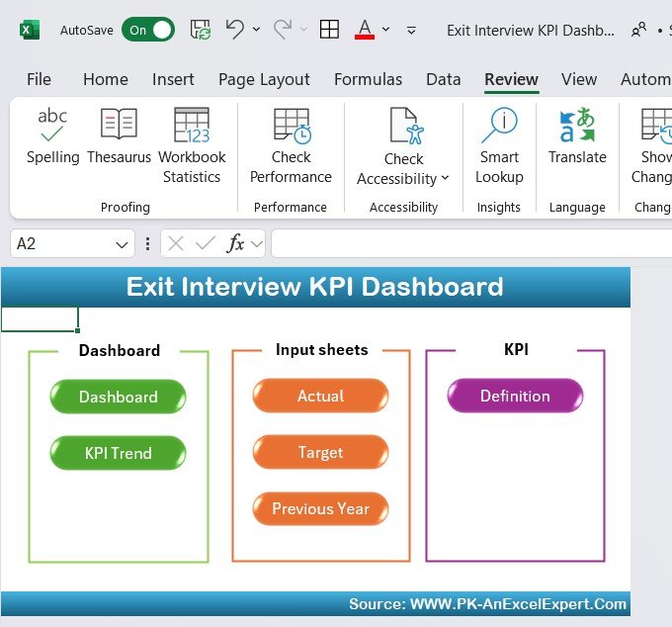
Task: Click the purple Definition button
Action: click(515, 396)
